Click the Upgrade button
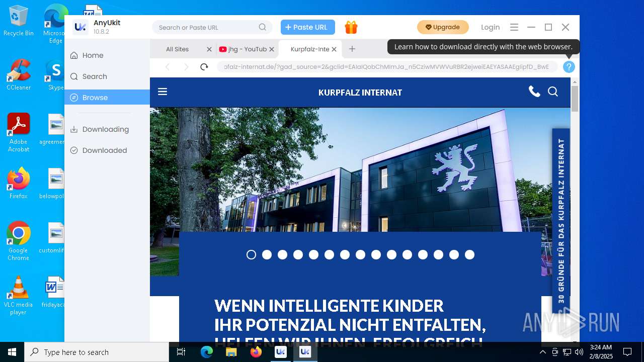 443,27
